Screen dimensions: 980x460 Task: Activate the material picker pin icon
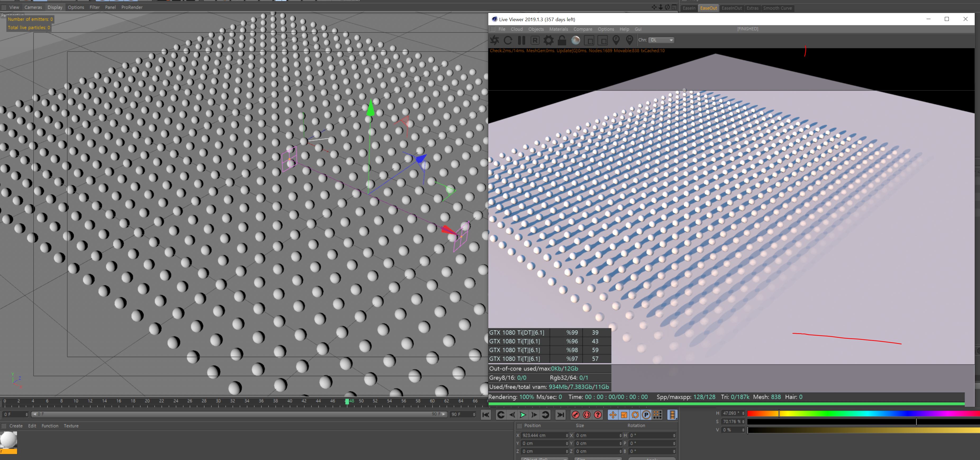tap(630, 40)
